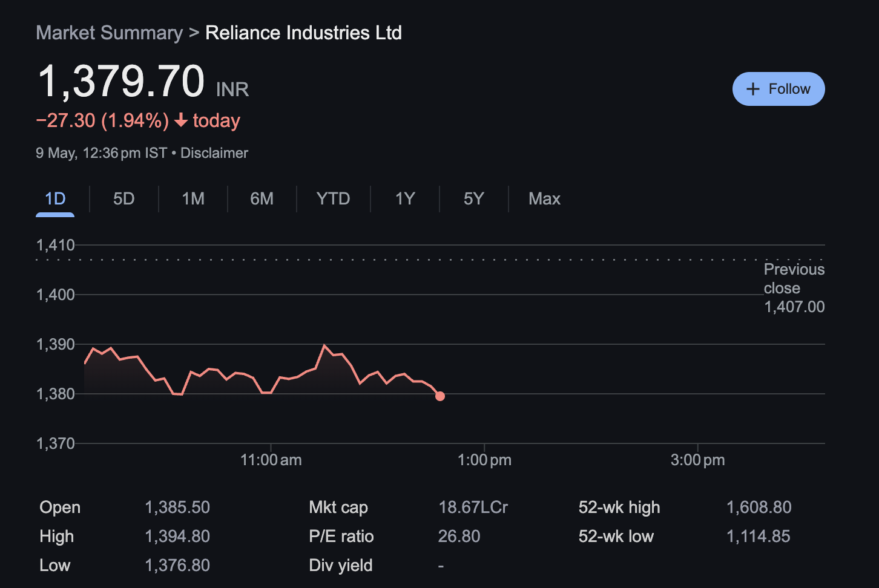The image size is (879, 588).
Task: Click the Reliance Industries Ltd title
Action: (x=303, y=32)
